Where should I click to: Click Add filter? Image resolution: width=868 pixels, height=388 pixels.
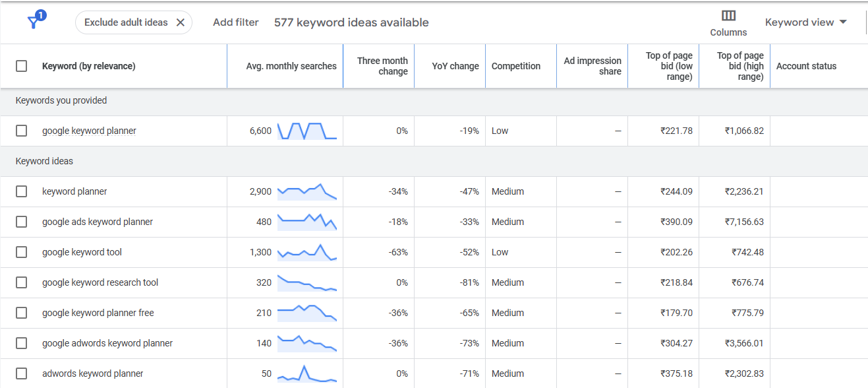tap(236, 22)
